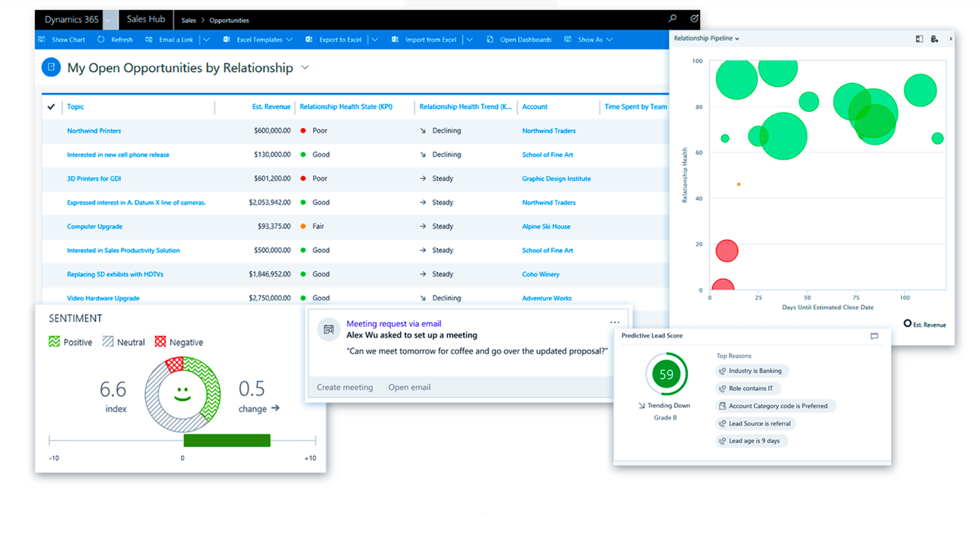Click the red bubble near health 20
The width and height of the screenshot is (980, 541).
point(727,251)
